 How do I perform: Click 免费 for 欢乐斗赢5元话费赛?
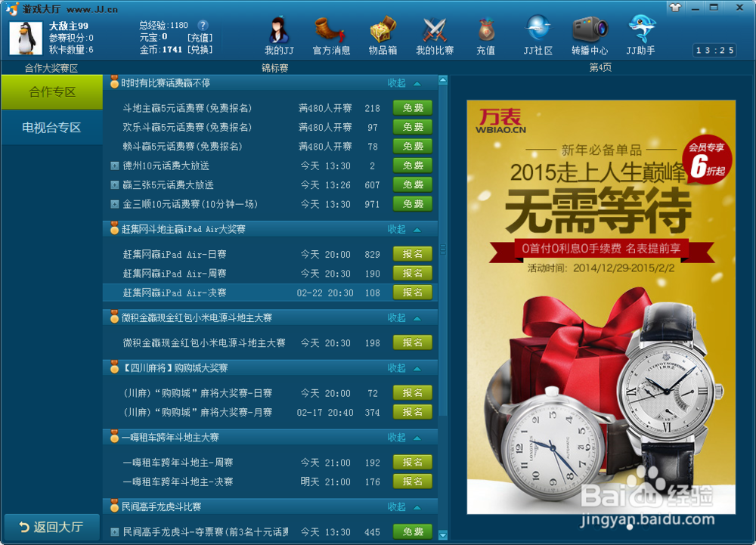click(x=413, y=127)
